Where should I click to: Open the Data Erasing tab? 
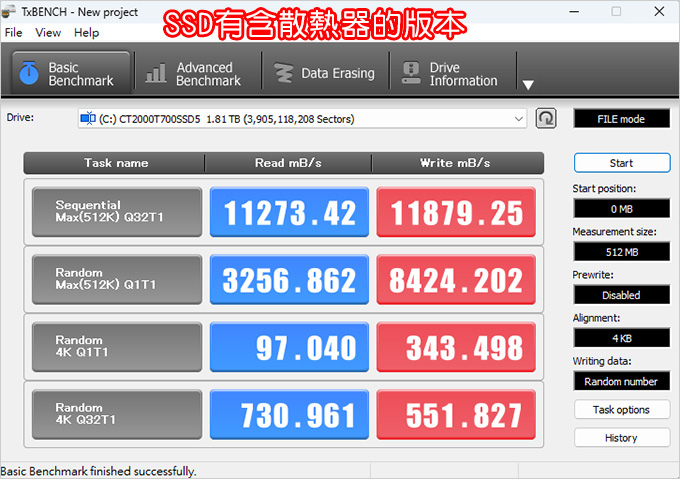pyautogui.click(x=325, y=74)
